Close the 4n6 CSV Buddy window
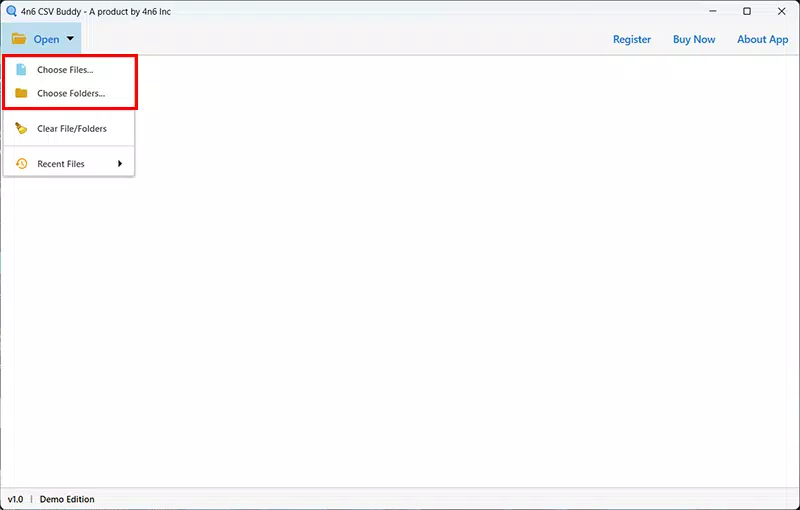Image resolution: width=800 pixels, height=510 pixels. click(781, 11)
